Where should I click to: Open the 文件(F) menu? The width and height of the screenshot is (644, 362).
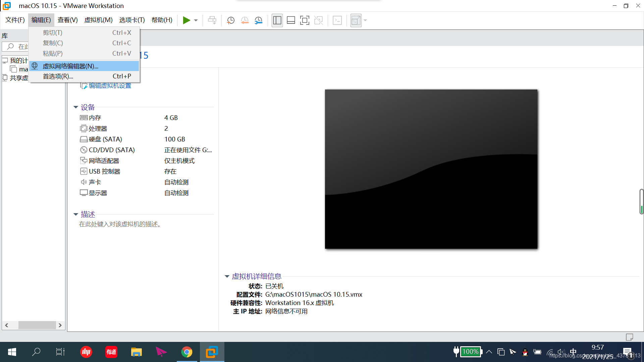15,20
